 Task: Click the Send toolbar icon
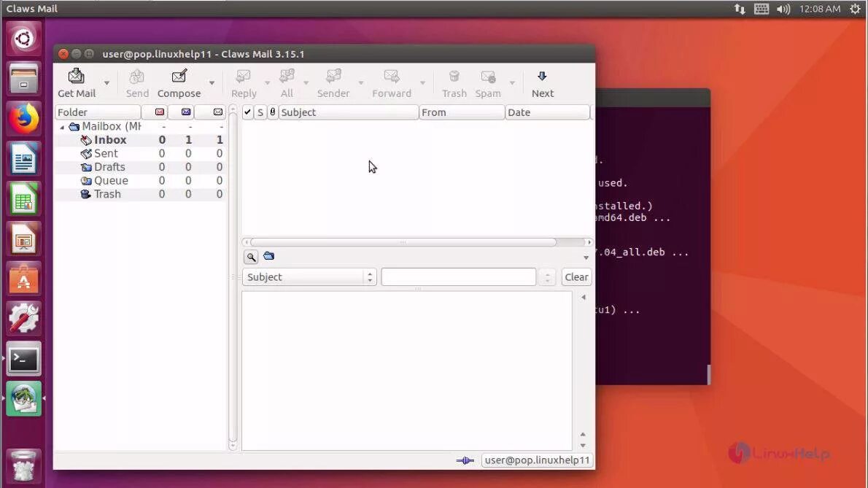pyautogui.click(x=136, y=83)
